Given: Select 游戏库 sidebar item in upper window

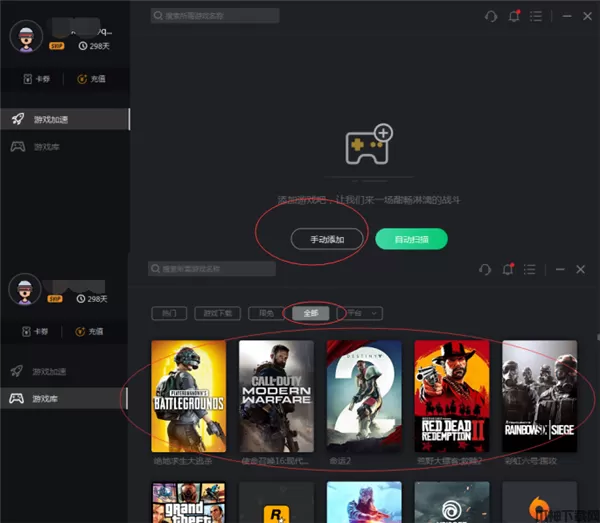Looking at the screenshot, I should tap(65, 147).
